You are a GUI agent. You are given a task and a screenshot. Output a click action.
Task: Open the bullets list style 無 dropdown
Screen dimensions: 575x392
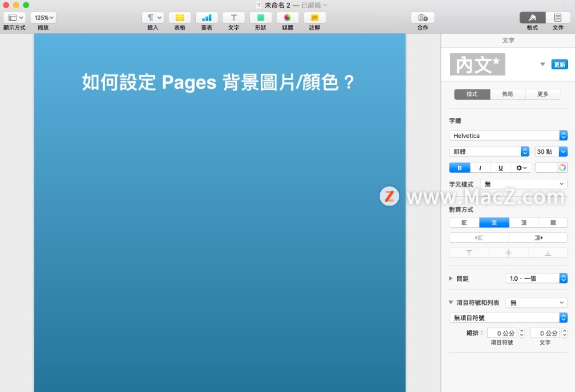coord(537,303)
